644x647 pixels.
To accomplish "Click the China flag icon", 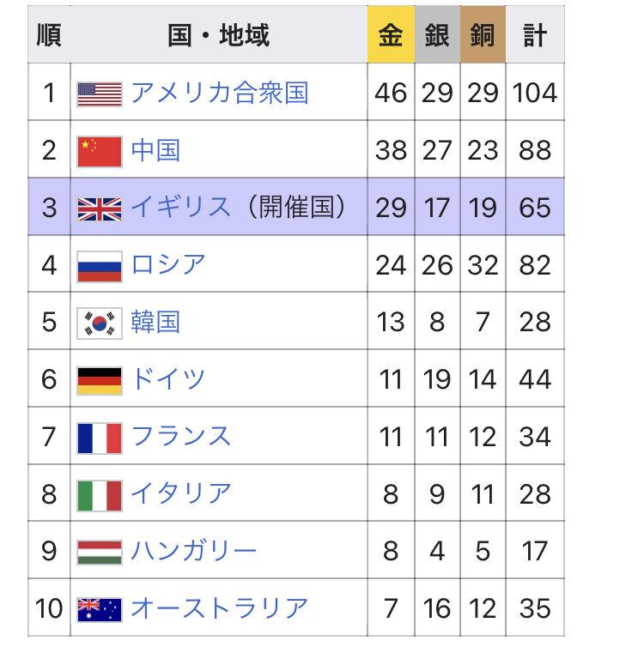I will 100,151.
